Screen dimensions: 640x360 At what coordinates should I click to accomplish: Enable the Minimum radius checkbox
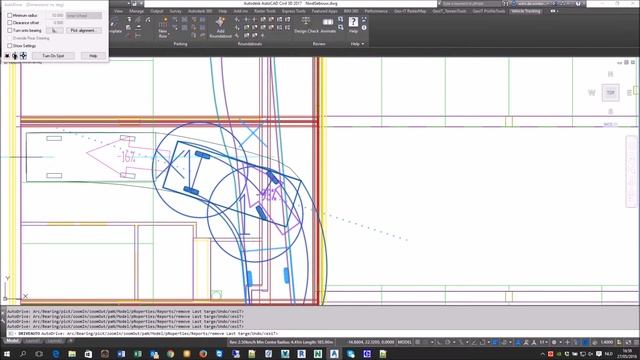(10, 16)
